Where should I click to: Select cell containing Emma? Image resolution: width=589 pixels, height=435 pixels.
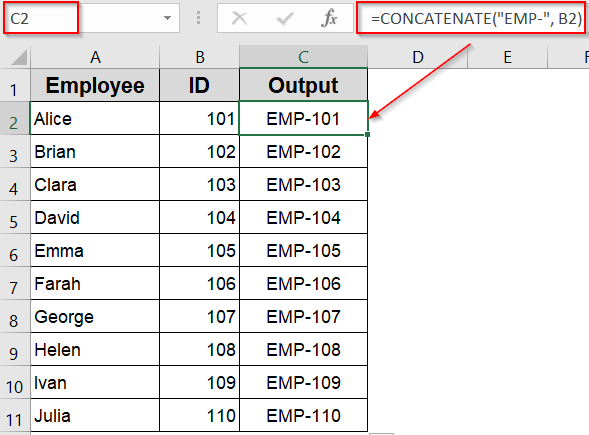pyautogui.click(x=95, y=251)
